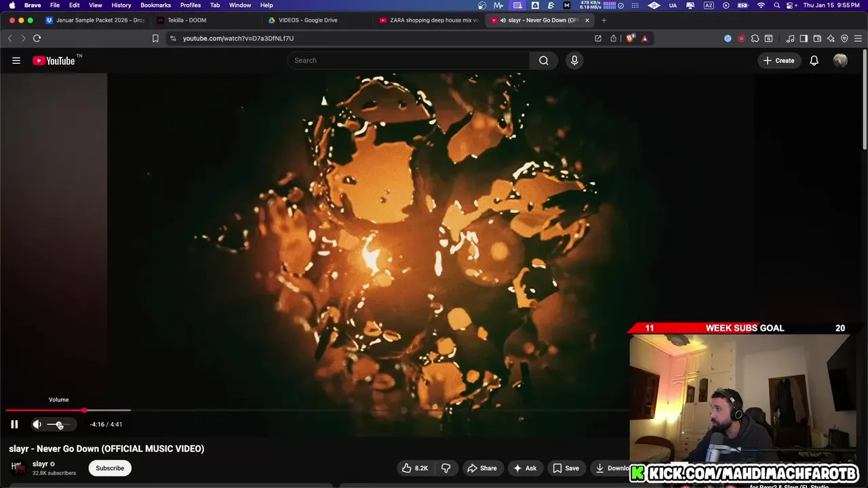The image size is (868, 488).
Task: Open the Apple menu
Action: pos(12,5)
